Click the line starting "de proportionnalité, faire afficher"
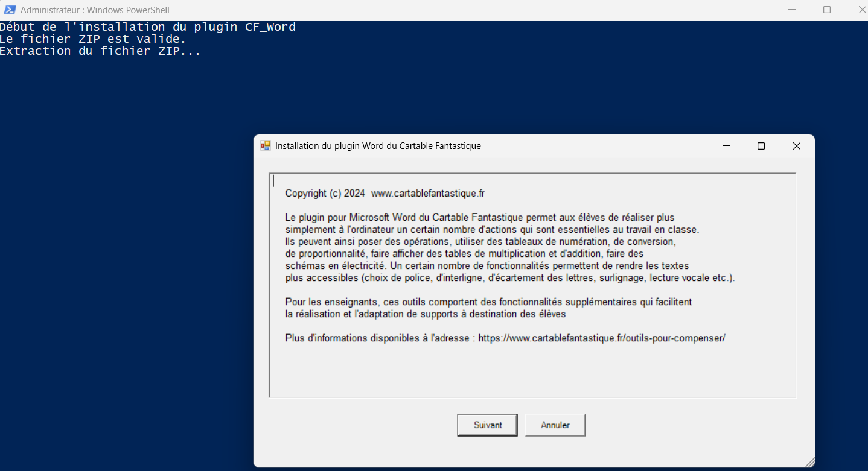Screen dimensions: 868x471 465,254
